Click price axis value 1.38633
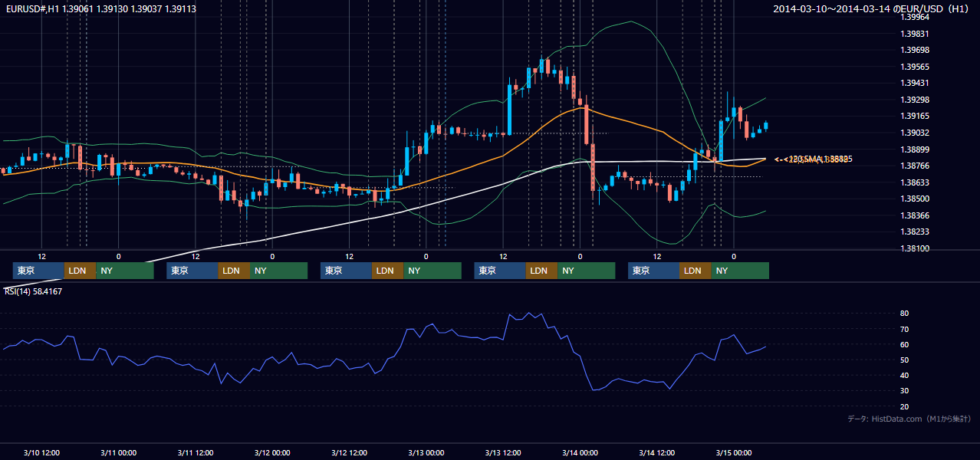The width and height of the screenshot is (980, 460). tap(914, 182)
